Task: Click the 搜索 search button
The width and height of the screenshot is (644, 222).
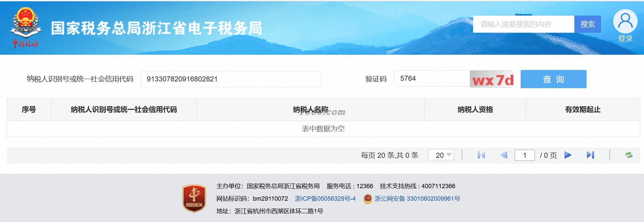Action: pyautogui.click(x=588, y=24)
